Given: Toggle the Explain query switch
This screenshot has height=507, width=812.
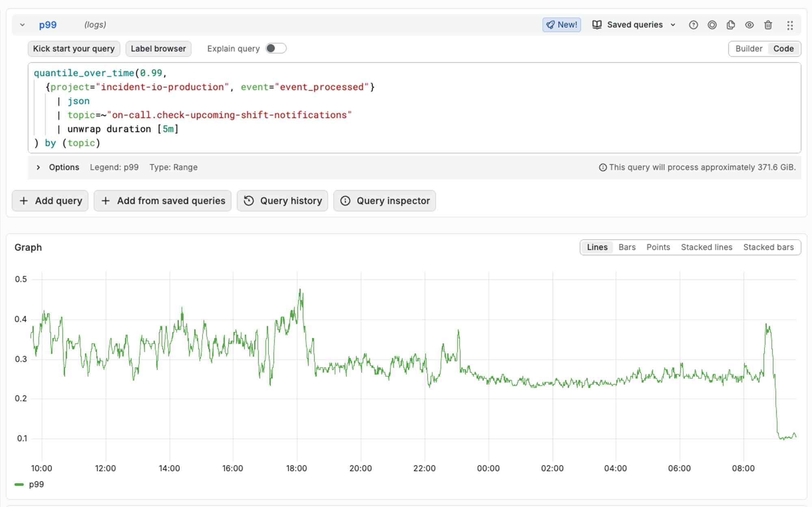Looking at the screenshot, I should pyautogui.click(x=276, y=48).
